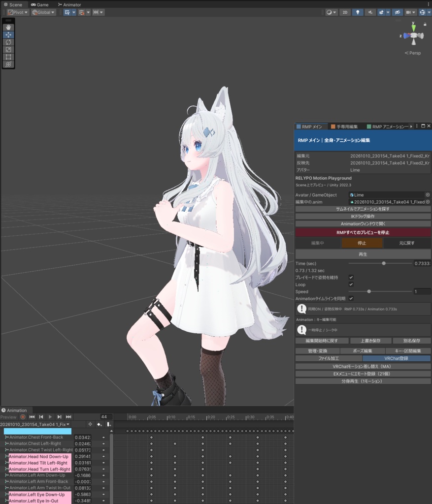Click the snap increment icon
This screenshot has width=432, height=504.
tap(81, 12)
